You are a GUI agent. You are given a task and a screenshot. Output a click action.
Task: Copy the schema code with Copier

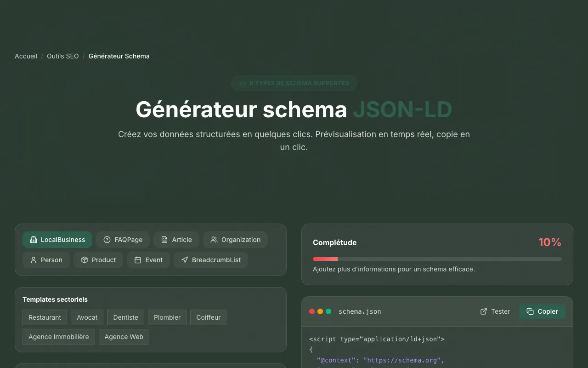(x=543, y=311)
